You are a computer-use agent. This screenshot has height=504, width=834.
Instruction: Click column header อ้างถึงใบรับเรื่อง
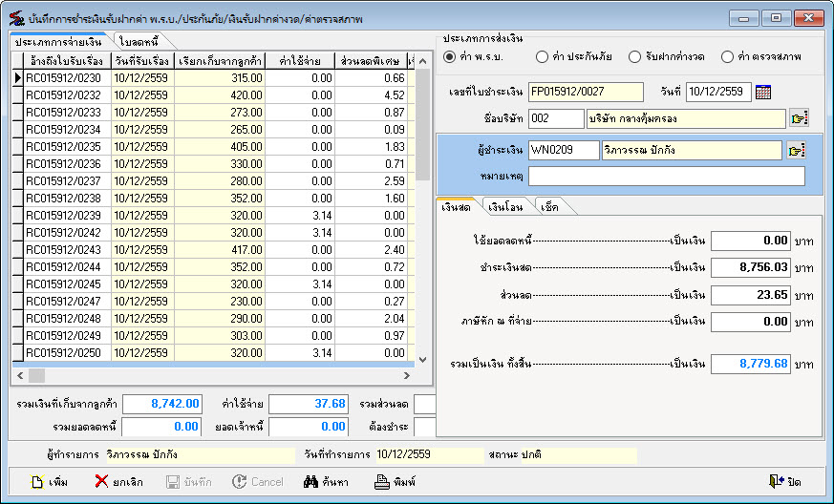(67, 61)
